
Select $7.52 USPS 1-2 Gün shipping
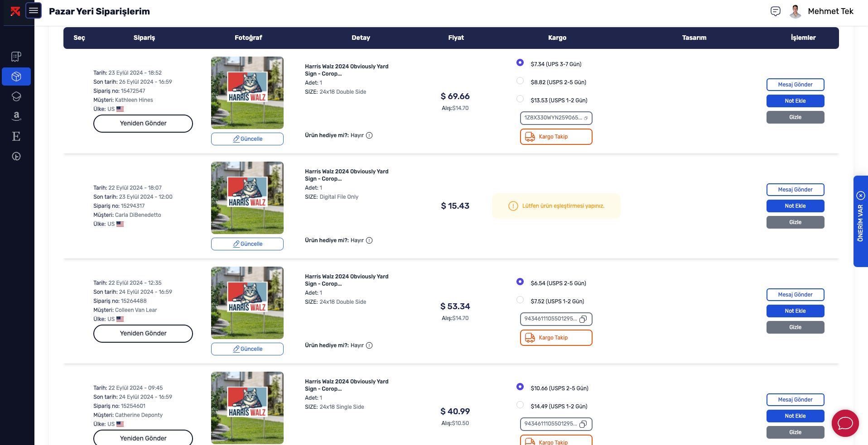[x=520, y=300]
